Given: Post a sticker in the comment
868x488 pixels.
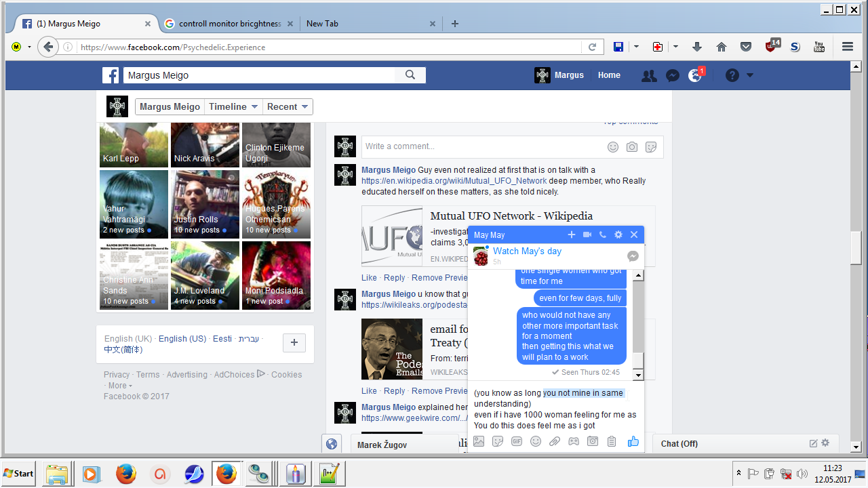Looking at the screenshot, I should 651,146.
